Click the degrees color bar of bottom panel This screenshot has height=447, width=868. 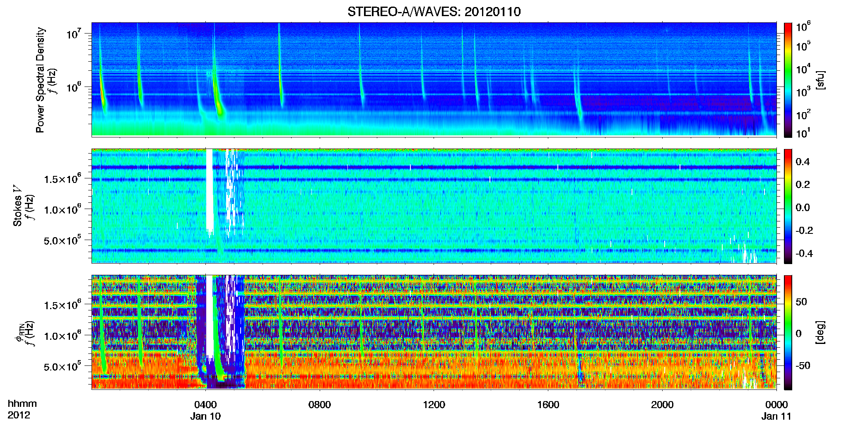pos(788,332)
